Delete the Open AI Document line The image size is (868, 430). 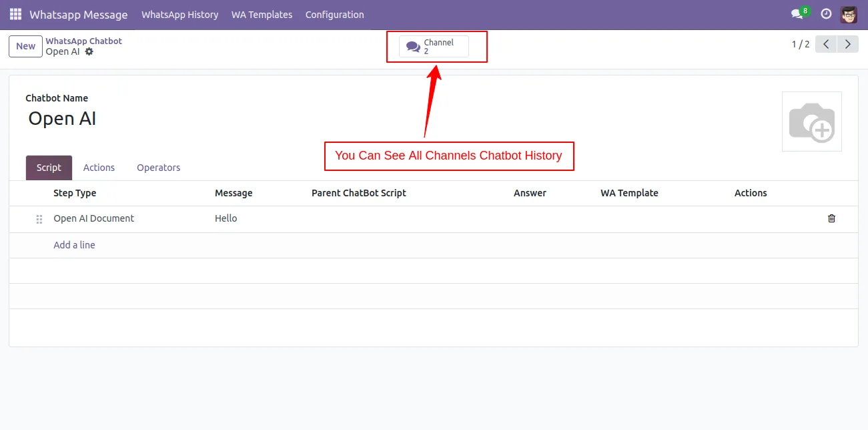point(831,218)
